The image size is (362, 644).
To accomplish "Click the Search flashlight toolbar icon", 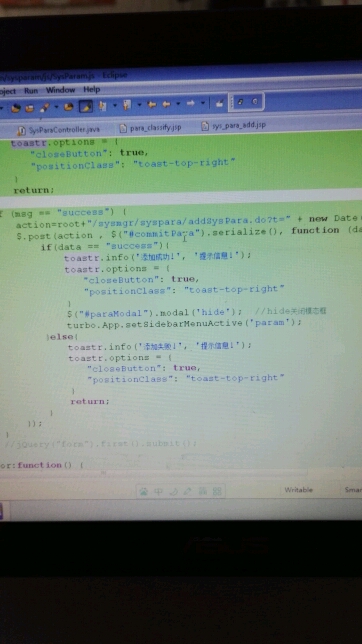I will [45, 108].
